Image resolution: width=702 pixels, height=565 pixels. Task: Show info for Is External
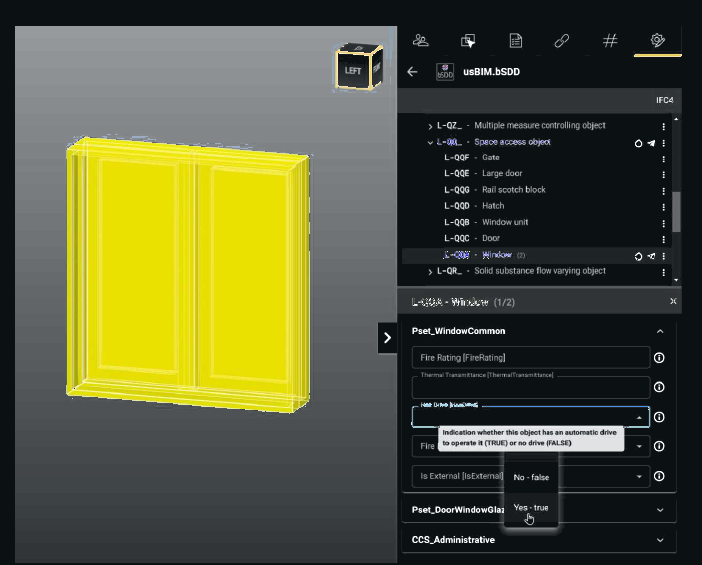tap(659, 476)
